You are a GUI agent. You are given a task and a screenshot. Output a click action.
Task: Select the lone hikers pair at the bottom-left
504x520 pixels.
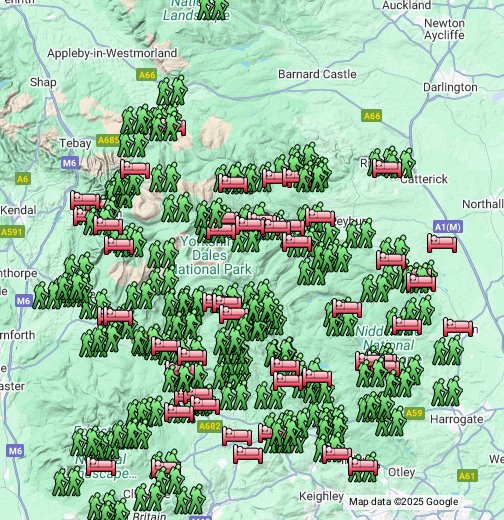[x=68, y=481]
